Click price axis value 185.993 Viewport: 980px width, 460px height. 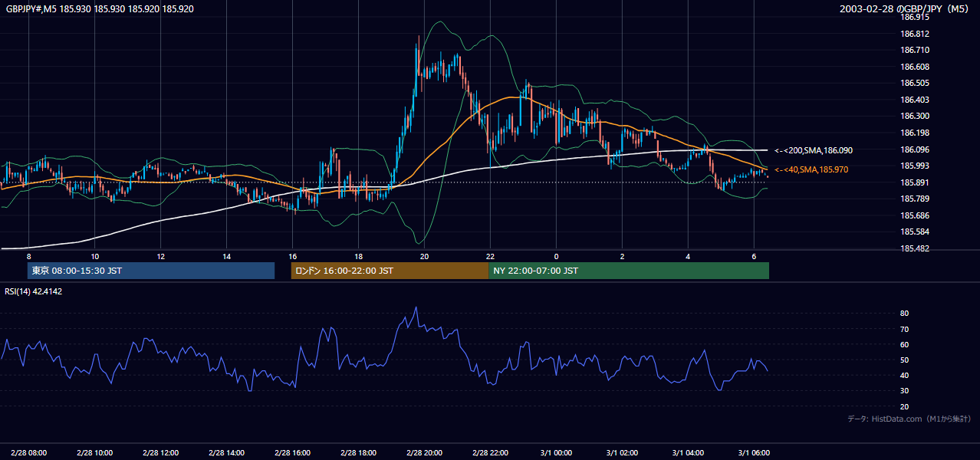point(915,166)
